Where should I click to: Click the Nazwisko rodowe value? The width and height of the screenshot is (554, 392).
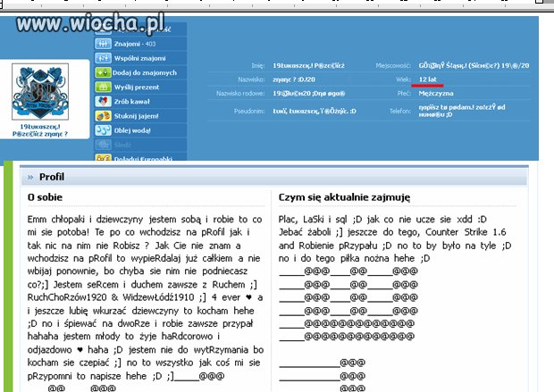tap(309, 94)
